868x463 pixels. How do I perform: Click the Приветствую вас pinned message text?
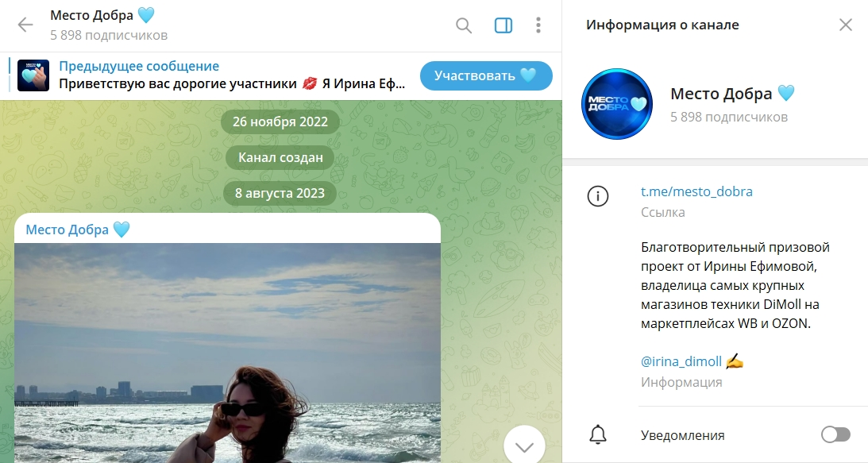[x=232, y=84]
